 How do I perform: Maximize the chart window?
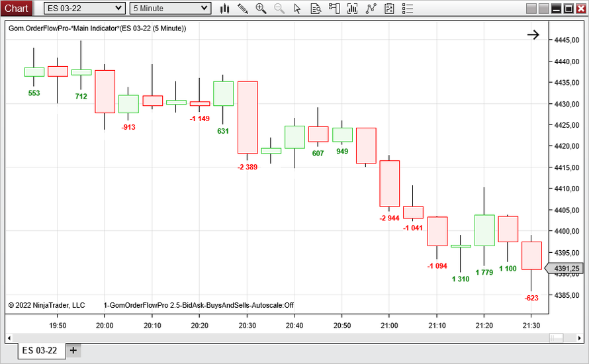point(568,8)
